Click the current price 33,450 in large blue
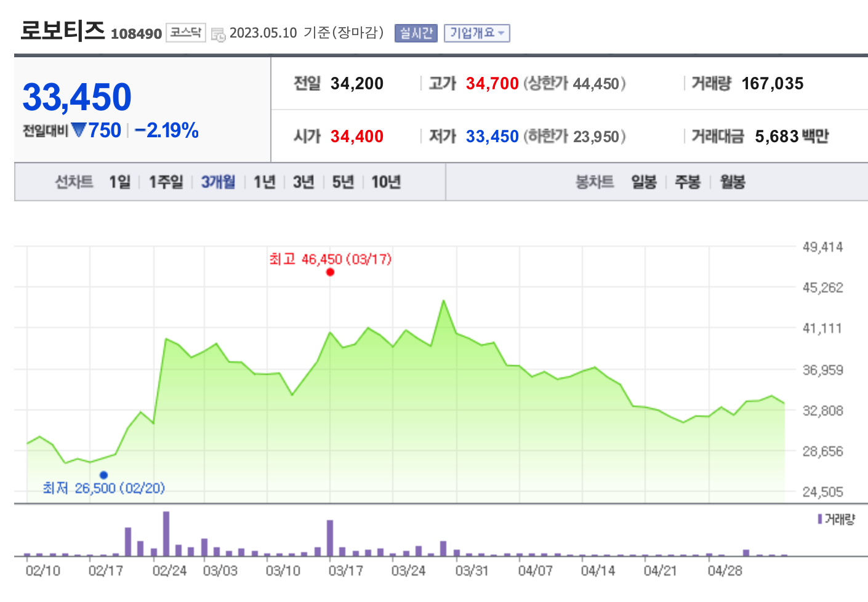The width and height of the screenshot is (868, 602). (x=77, y=97)
